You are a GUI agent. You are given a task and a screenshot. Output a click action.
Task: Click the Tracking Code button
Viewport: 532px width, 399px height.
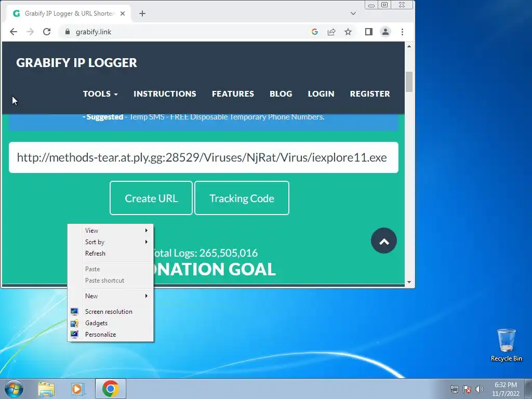pyautogui.click(x=242, y=198)
